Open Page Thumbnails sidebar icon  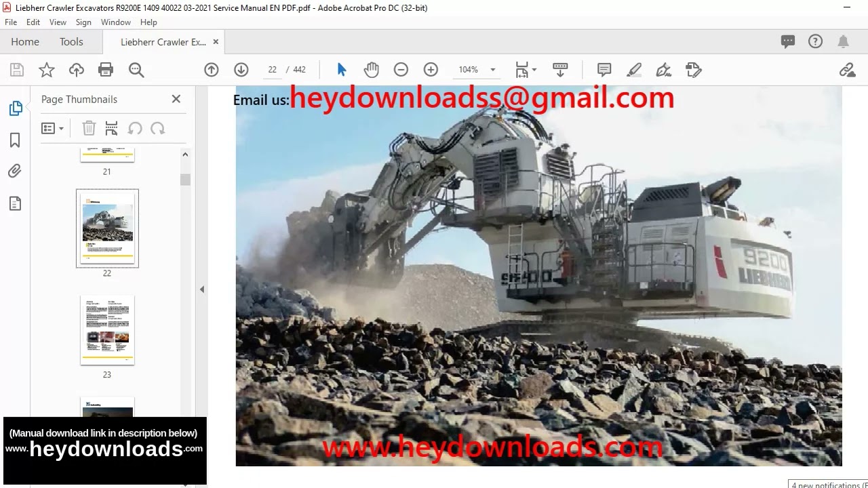click(15, 108)
